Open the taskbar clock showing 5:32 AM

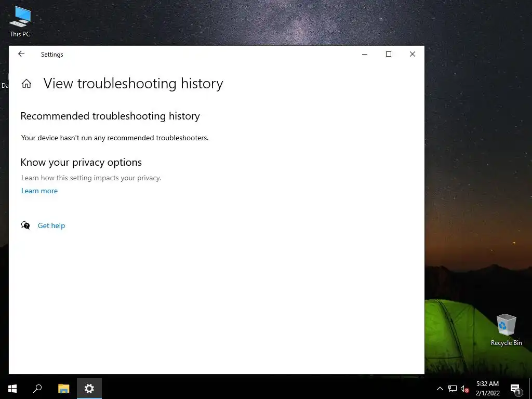tap(487, 389)
